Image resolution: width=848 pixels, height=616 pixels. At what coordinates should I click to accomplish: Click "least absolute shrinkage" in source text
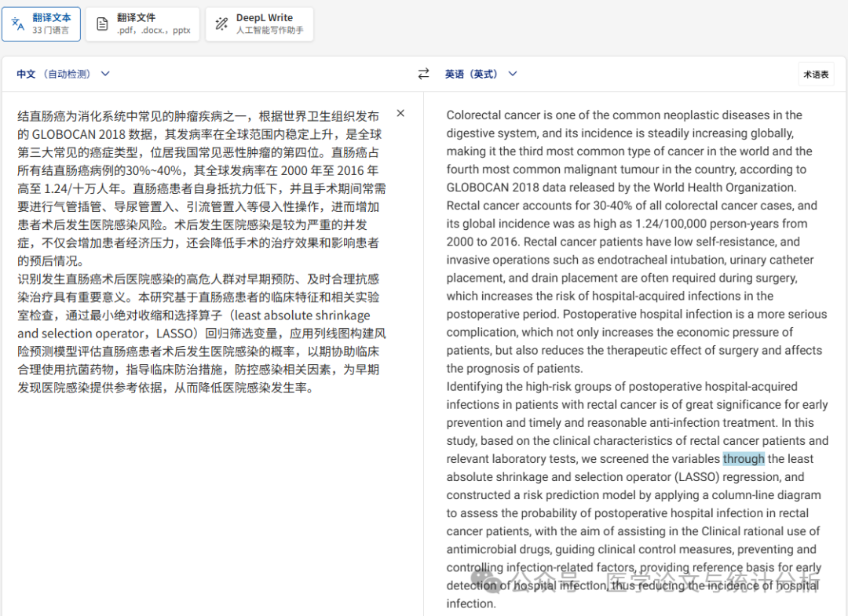pos(303,315)
